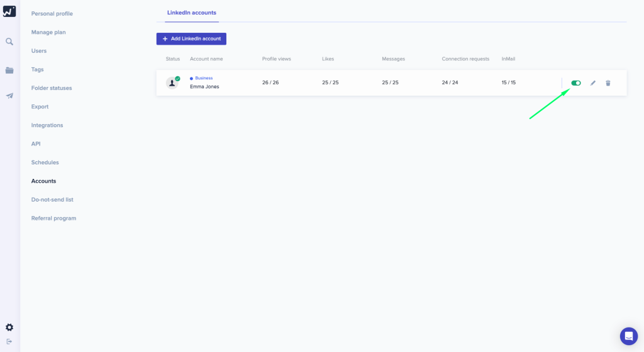Open Personal profile settings
Viewport: 644px width, 352px height.
point(52,14)
